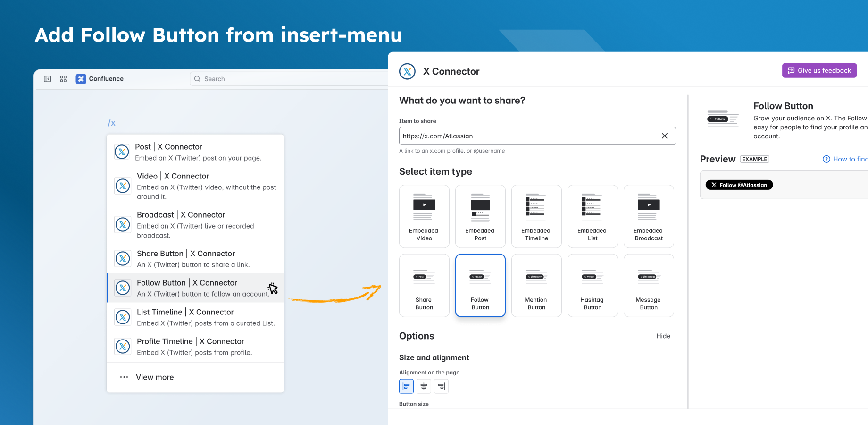This screenshot has height=425, width=868.
Task: Select the Share Button item type
Action: coord(424,285)
